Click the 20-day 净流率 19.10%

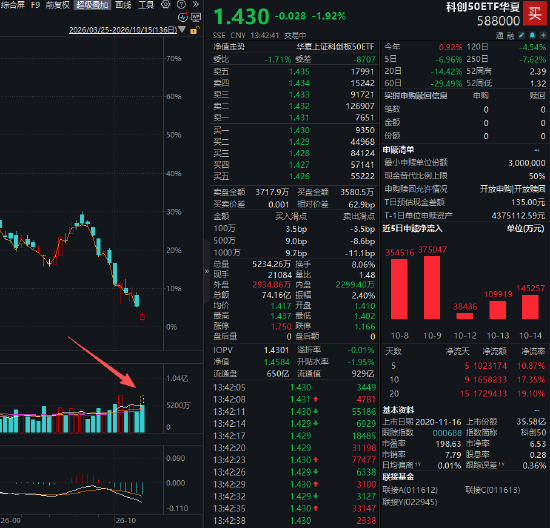tap(531, 394)
